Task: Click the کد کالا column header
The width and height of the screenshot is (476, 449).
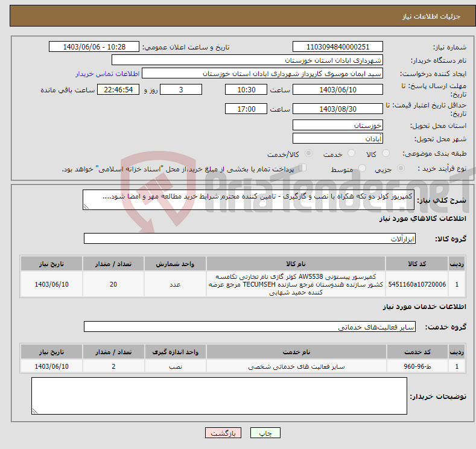Action: click(x=417, y=264)
